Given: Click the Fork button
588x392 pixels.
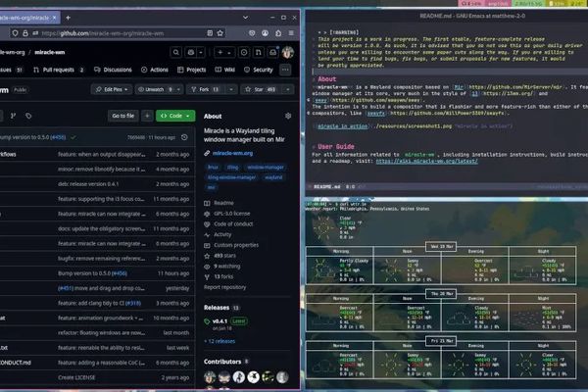Looking at the screenshot, I should [x=205, y=89].
